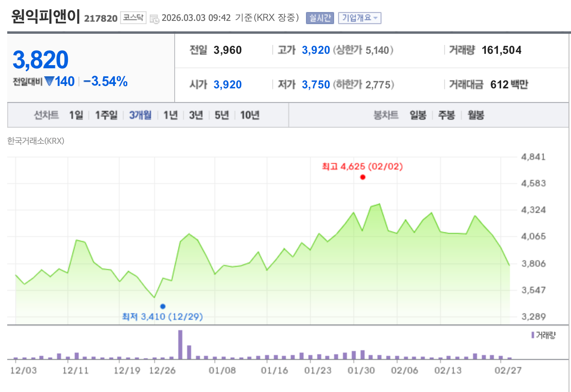Click the 시가 value 3,920
This screenshot has height=392, width=571.
point(228,85)
